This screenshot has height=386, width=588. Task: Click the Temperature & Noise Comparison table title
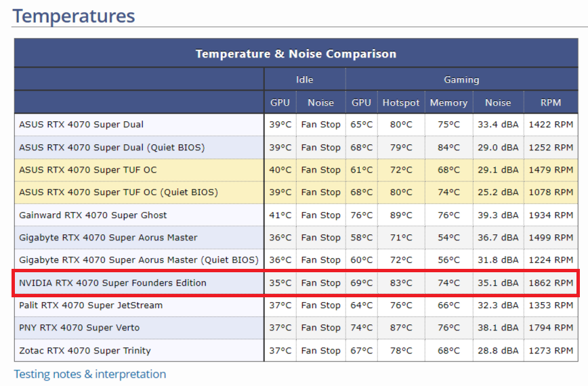(296, 53)
